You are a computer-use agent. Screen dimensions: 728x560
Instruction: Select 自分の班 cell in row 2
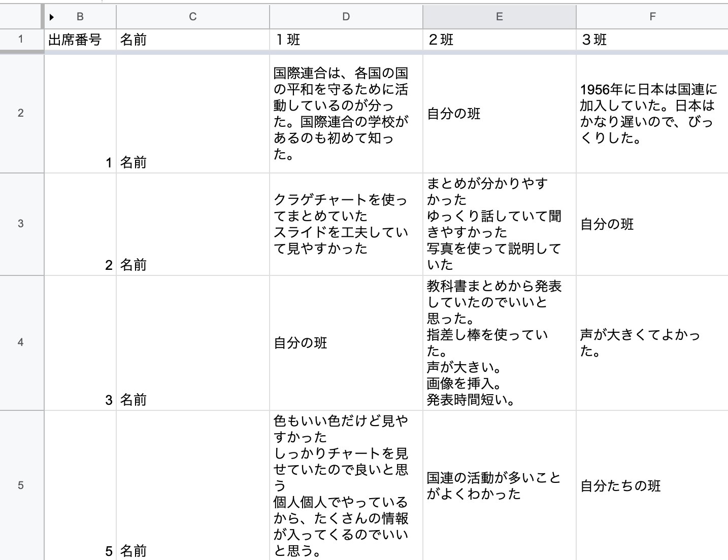pos(500,113)
